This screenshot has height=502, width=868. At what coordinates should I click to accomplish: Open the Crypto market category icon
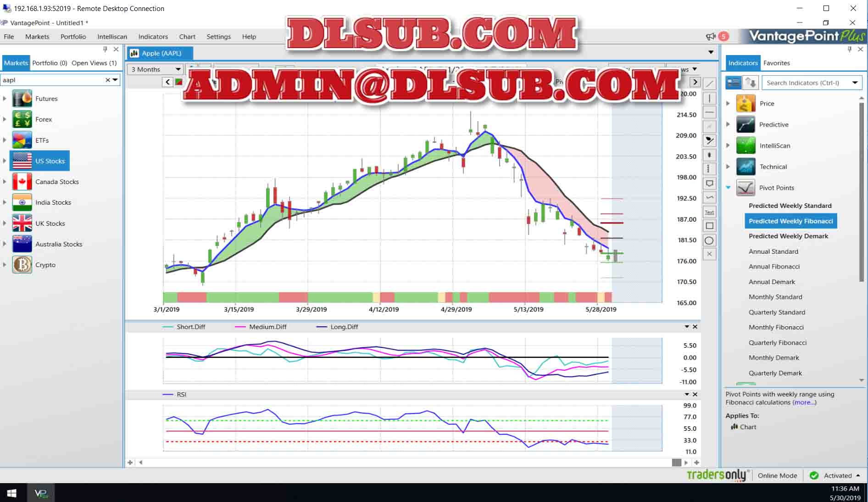pos(22,265)
